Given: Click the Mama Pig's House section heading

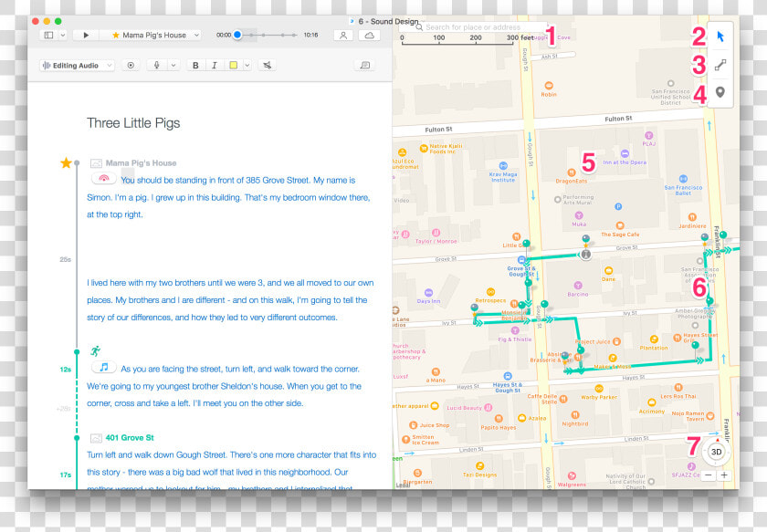Looking at the screenshot, I should [141, 162].
